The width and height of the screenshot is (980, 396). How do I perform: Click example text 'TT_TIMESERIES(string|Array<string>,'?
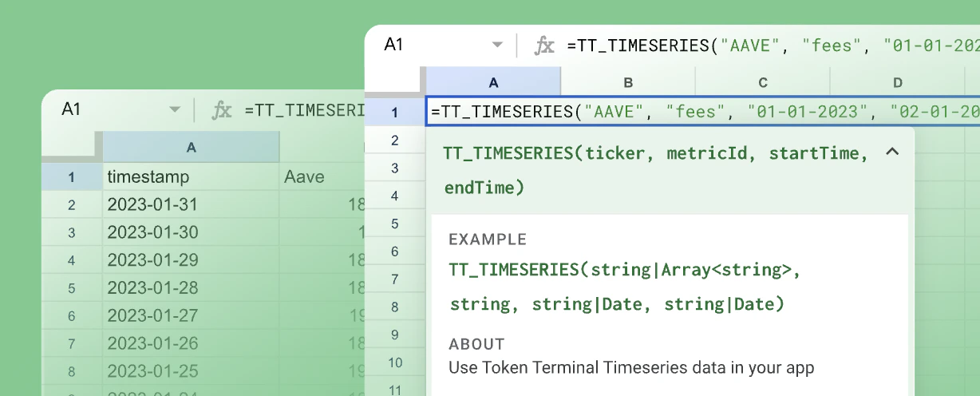pos(625,270)
